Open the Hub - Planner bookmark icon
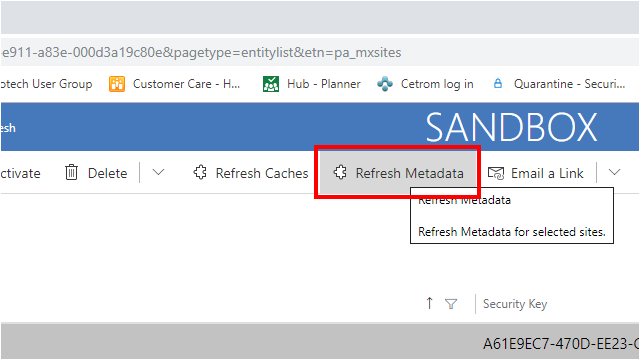Image resolution: width=640 pixels, height=360 pixels. point(271,84)
